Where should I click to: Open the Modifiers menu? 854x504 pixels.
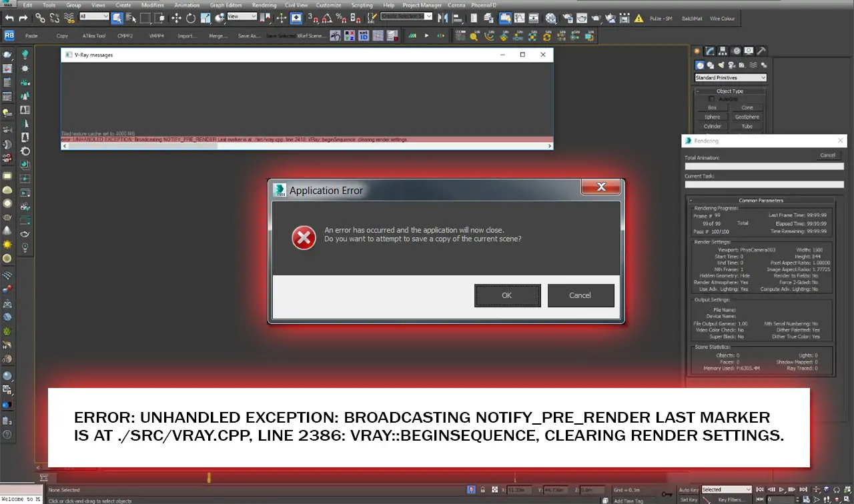tap(153, 5)
